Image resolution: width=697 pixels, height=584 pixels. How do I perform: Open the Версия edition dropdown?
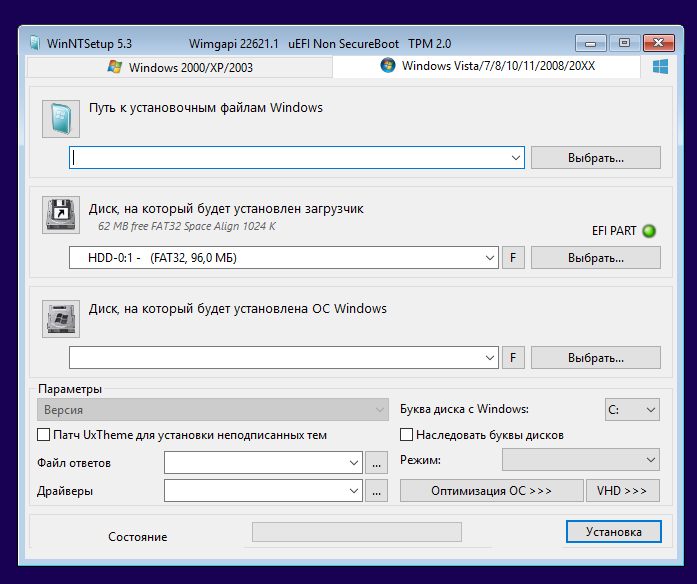(x=213, y=410)
